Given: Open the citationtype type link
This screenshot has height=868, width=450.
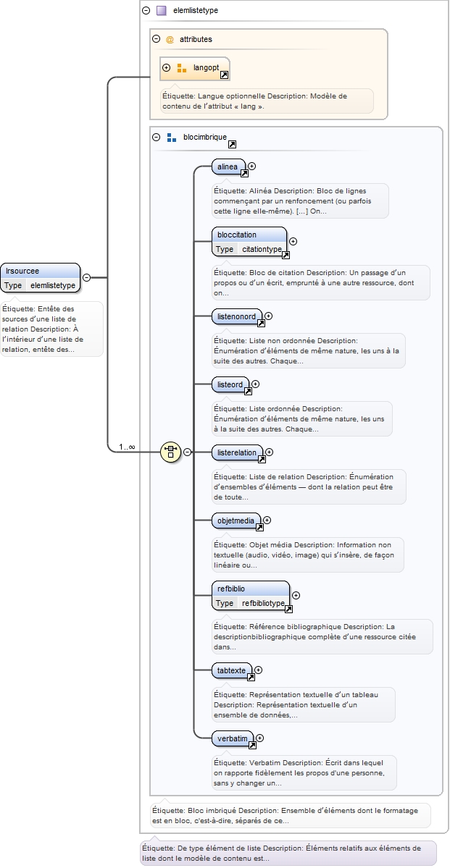Looking at the screenshot, I should point(262,249).
